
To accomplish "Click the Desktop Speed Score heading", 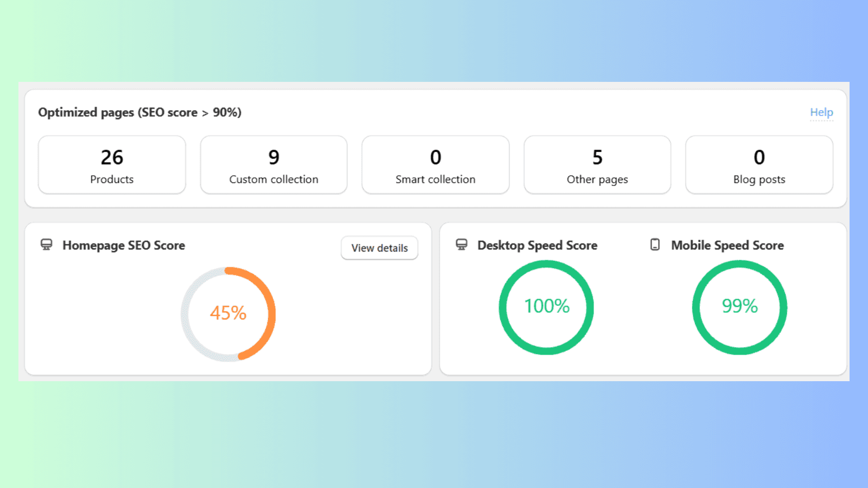I will (x=537, y=245).
